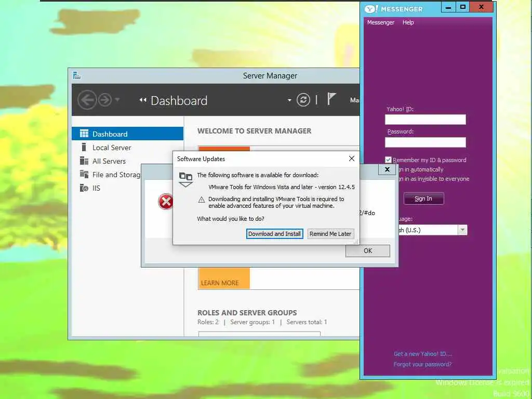The height and width of the screenshot is (399, 532).
Task: Click the All Servers icon
Action: point(84,161)
